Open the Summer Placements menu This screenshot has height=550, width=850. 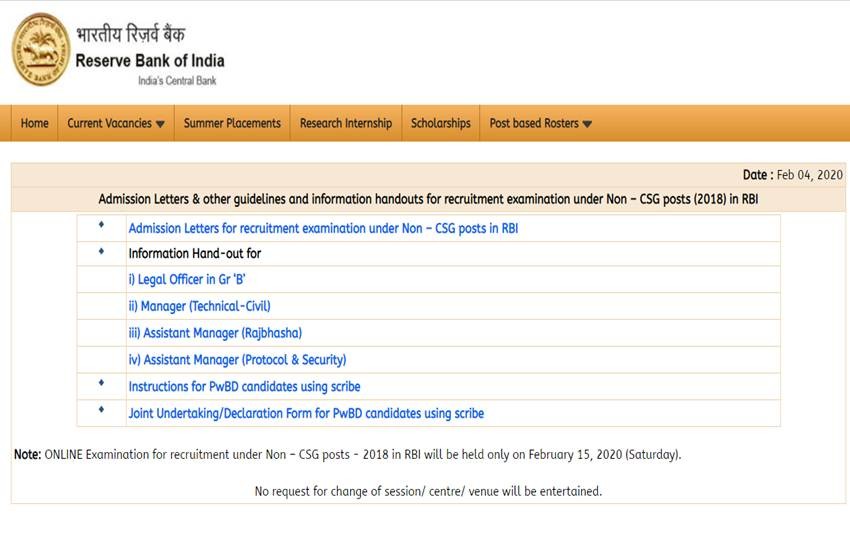(232, 123)
